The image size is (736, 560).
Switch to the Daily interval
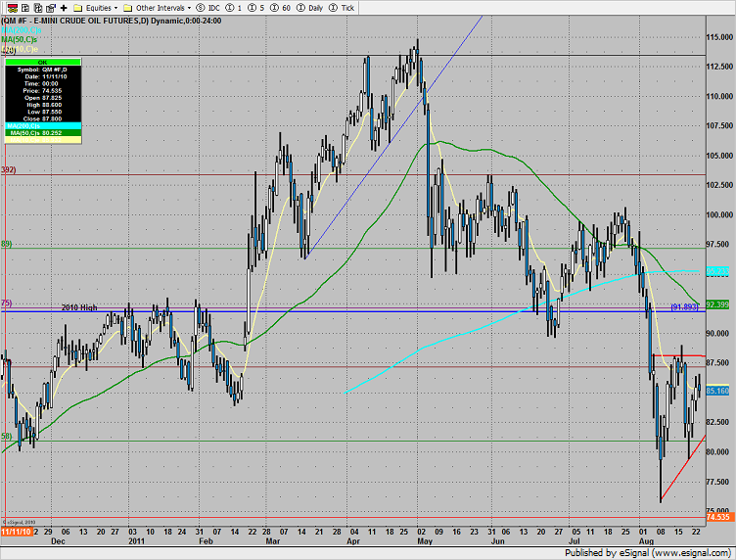[310, 8]
